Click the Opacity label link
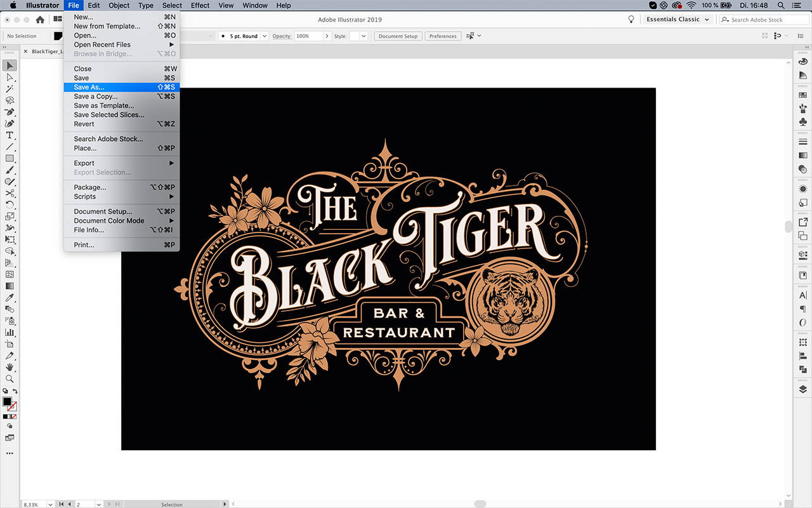812x508 pixels. point(282,36)
